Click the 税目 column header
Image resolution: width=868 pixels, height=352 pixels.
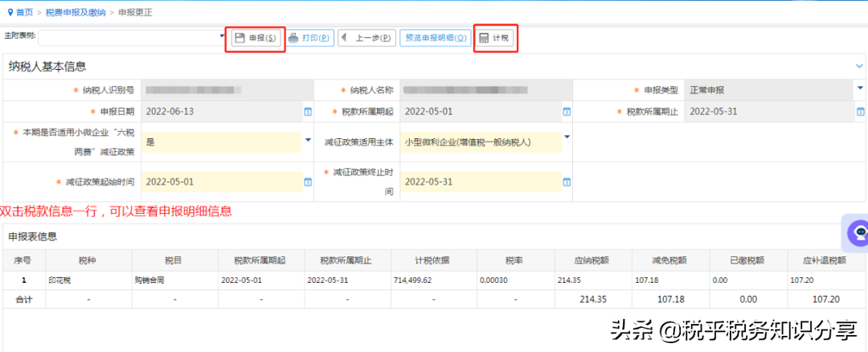[x=175, y=260]
